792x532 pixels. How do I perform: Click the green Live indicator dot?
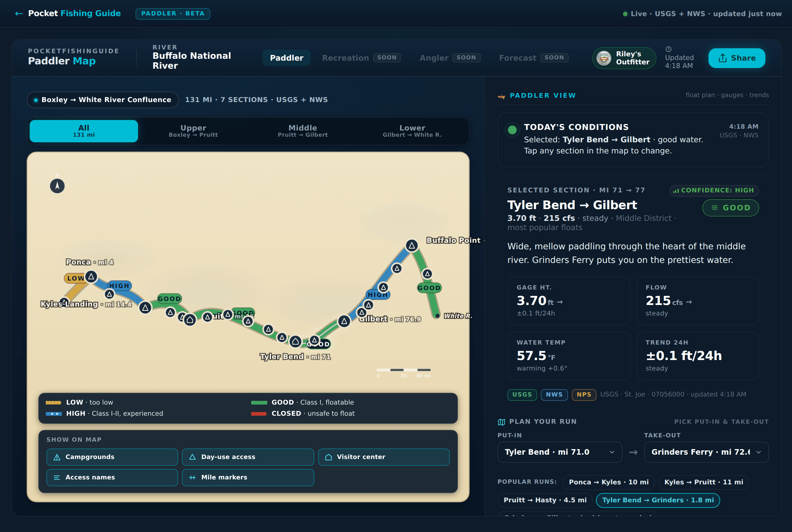click(625, 14)
